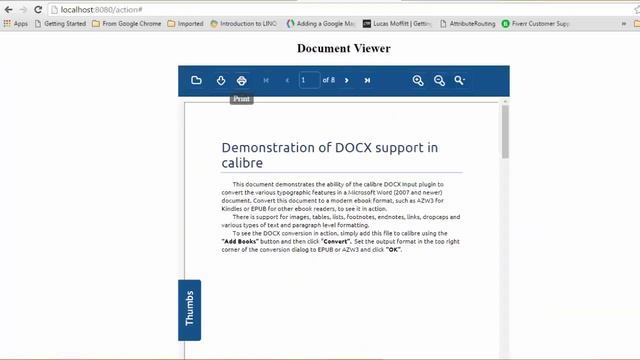Open the Thumbs side panel

tap(189, 310)
